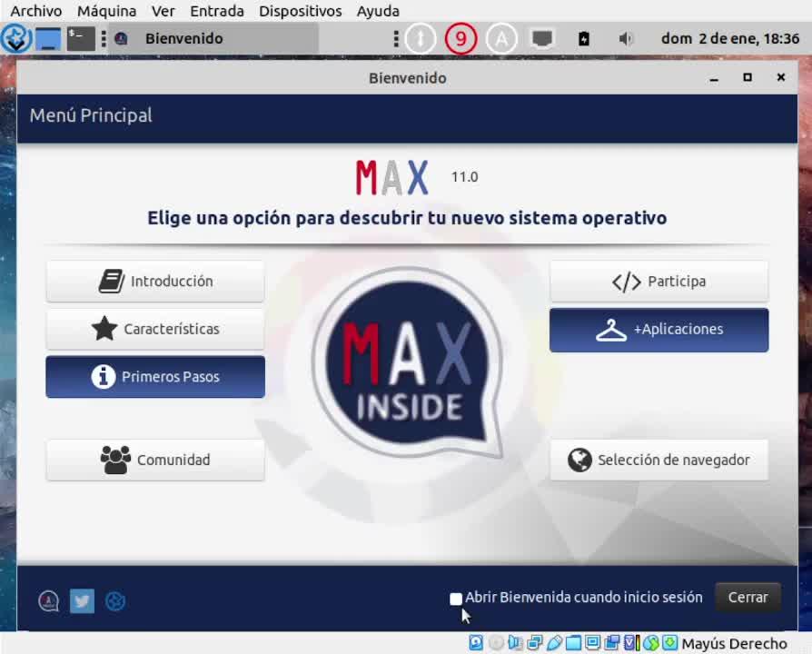
Task: Open Selección de navegador
Action: click(659, 460)
